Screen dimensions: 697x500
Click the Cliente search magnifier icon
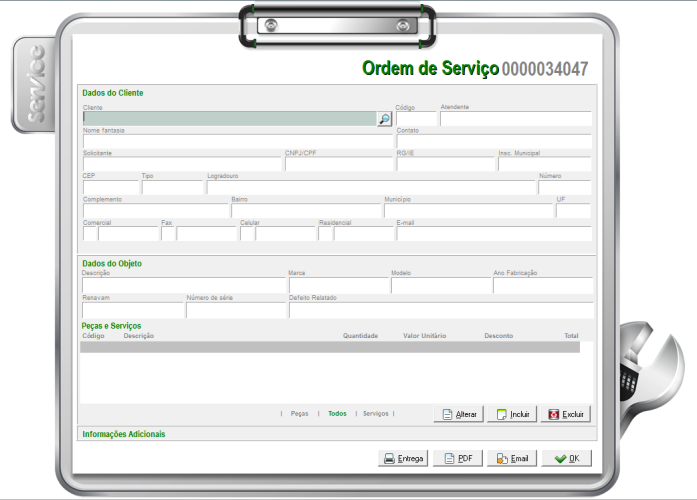coord(384,119)
